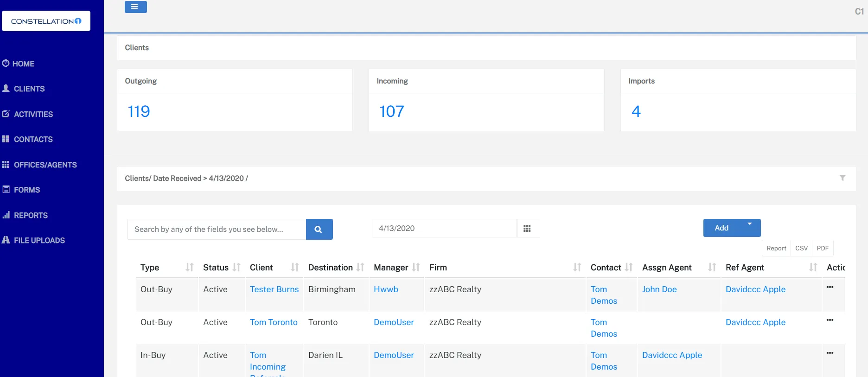Toggle the hamburger sidebar menu button
This screenshot has height=377, width=868.
[x=135, y=6]
